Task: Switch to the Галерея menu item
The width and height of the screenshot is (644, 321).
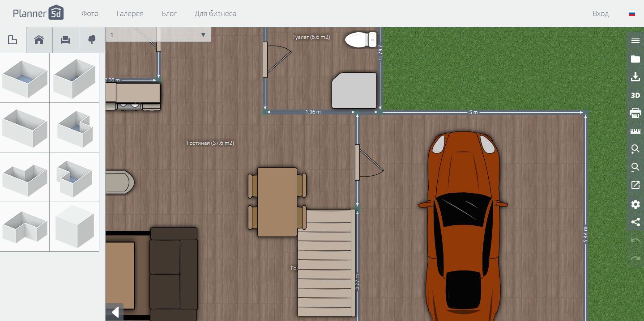Action: (x=130, y=13)
